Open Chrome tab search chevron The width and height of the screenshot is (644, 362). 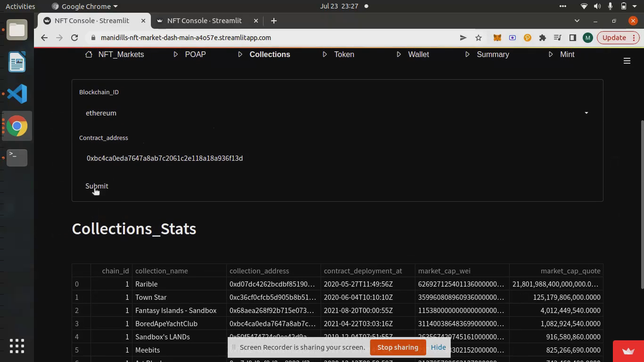(x=577, y=21)
